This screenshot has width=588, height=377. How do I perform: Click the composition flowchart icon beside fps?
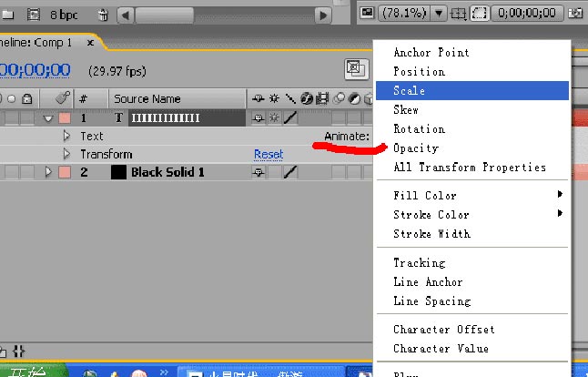tap(356, 69)
